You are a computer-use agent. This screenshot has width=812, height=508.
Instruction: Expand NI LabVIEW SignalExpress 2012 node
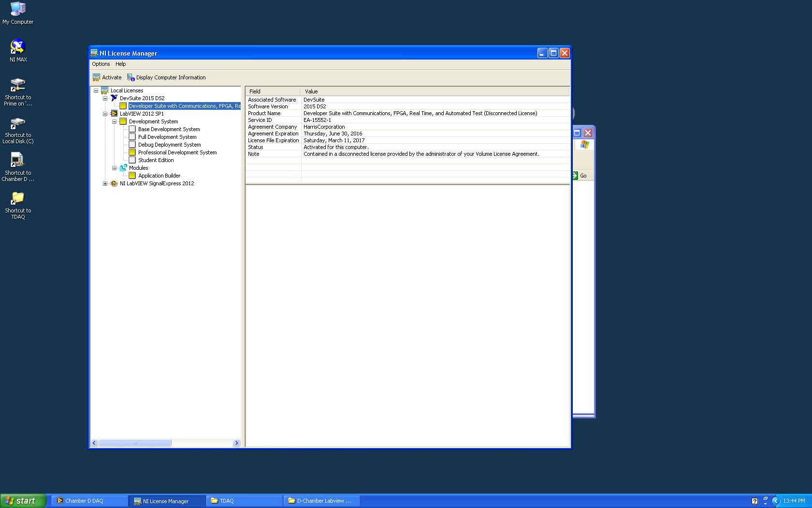(105, 183)
